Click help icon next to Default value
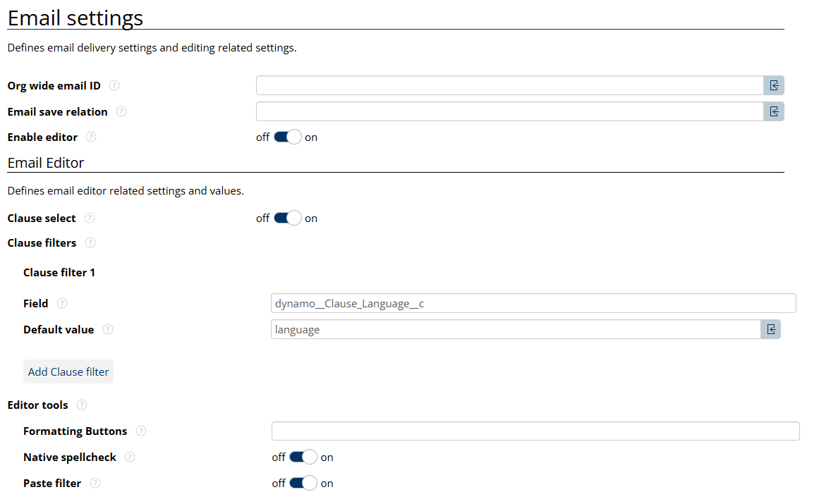819x504 pixels. (108, 329)
